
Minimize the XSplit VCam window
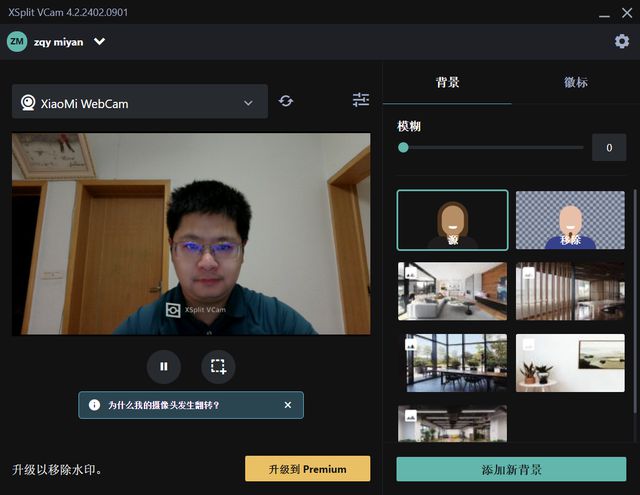(x=604, y=14)
